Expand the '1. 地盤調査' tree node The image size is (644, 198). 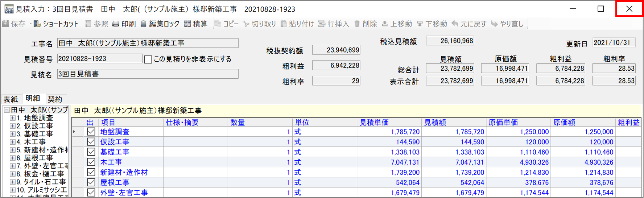13,118
